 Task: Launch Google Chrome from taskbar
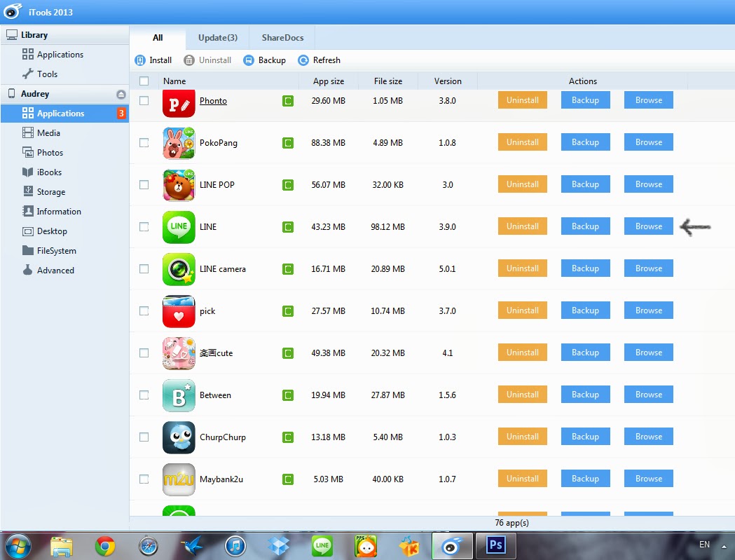pyautogui.click(x=105, y=547)
